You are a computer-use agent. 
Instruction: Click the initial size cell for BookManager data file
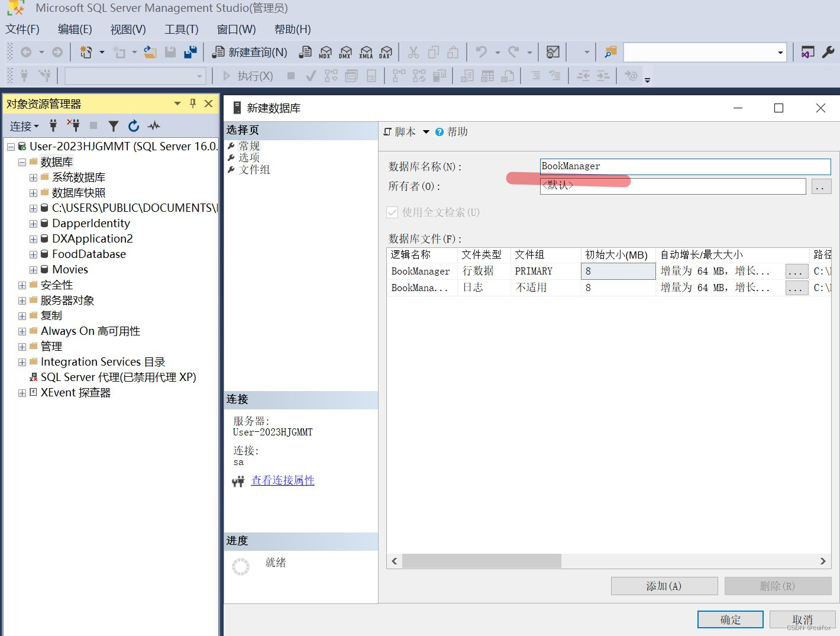[618, 271]
